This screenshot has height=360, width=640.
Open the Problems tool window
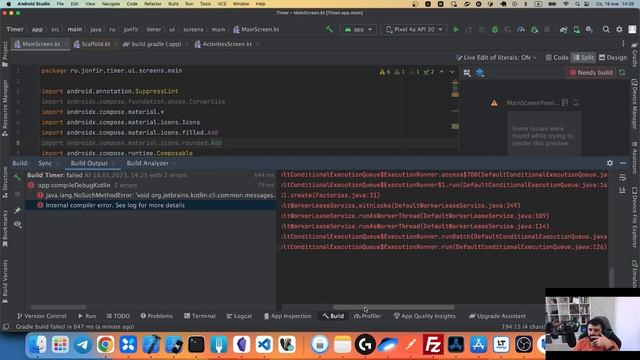(x=156, y=316)
